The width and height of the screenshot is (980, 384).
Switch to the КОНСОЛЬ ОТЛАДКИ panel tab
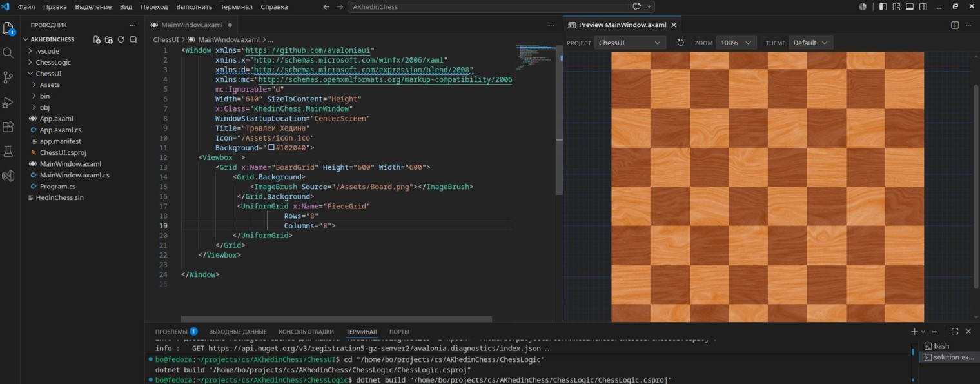pyautogui.click(x=306, y=332)
